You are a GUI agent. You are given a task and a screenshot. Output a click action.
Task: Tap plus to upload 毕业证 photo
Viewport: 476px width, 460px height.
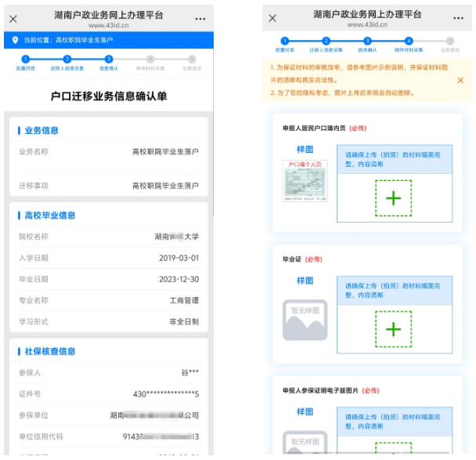pyautogui.click(x=393, y=328)
